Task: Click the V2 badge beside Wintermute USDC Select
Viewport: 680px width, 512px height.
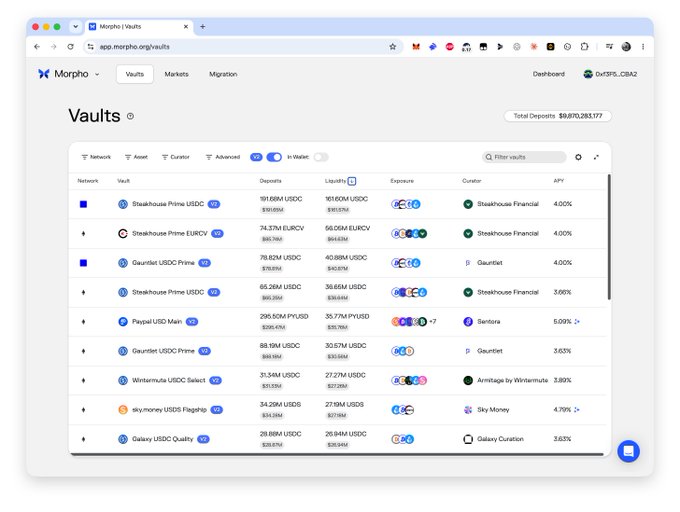Action: tap(216, 380)
